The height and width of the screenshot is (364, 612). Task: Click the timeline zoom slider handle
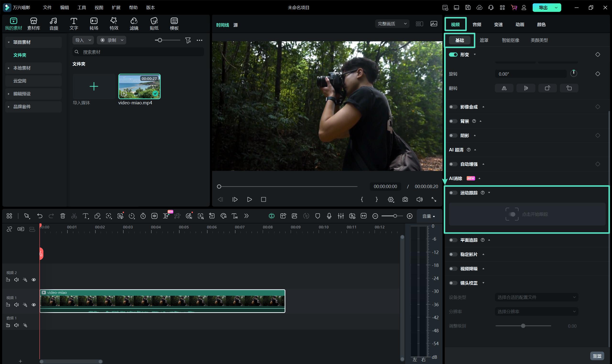[x=395, y=216]
